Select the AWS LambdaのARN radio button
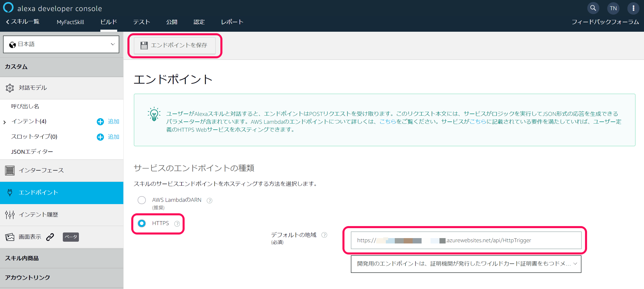The image size is (644, 289). 142,200
